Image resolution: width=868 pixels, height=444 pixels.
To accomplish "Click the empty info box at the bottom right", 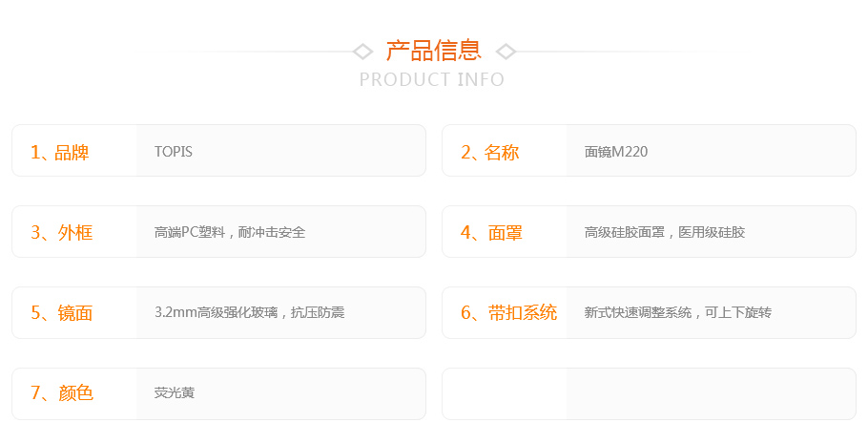I will (649, 393).
